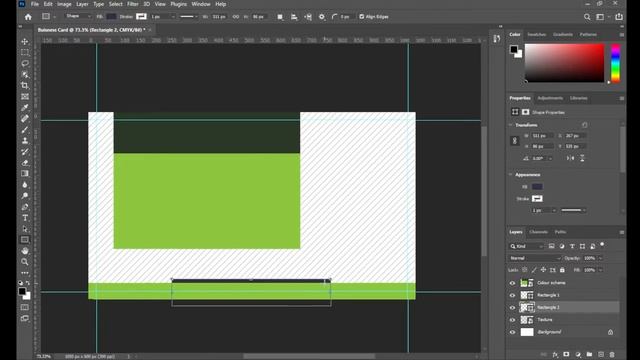Delete layer with trash icon
The image size is (640, 360).
click(612, 354)
